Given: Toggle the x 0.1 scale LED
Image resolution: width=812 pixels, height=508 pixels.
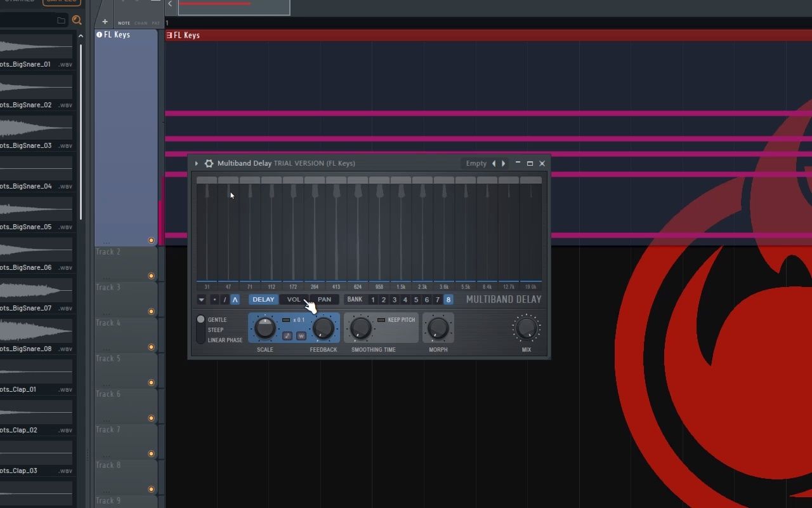Looking at the screenshot, I should tap(286, 320).
